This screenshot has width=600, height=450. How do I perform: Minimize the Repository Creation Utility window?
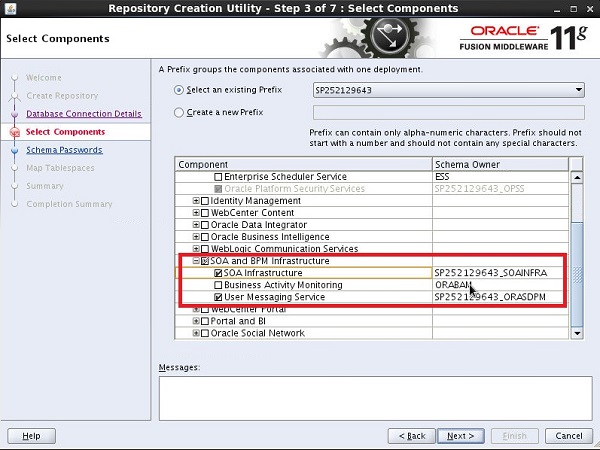pos(557,9)
